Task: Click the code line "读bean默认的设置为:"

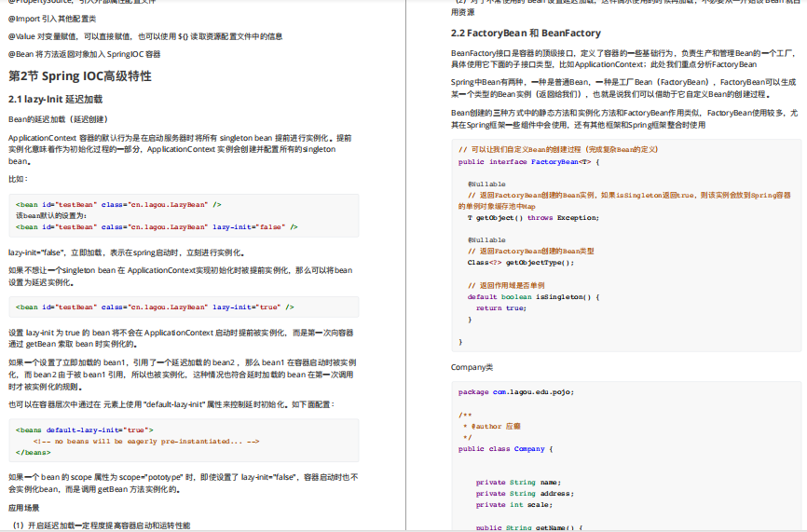Action: (x=51, y=215)
